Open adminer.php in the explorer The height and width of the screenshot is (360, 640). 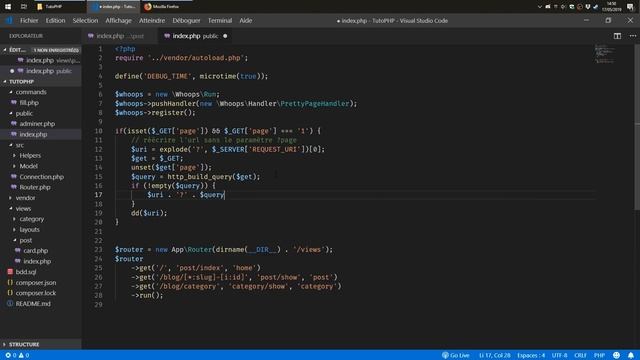[x=37, y=124]
